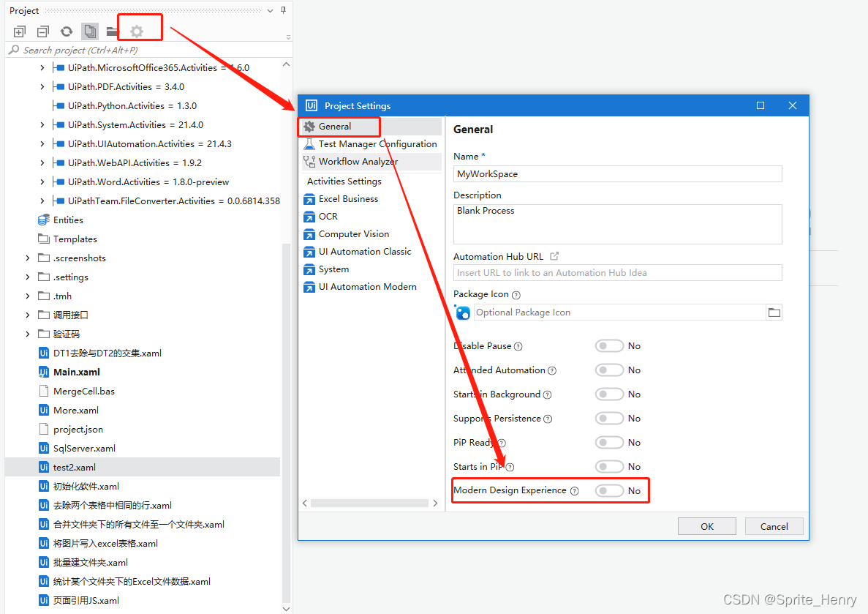Open Project Settings gear icon
Viewport: 868px width, 614px height.
coord(137,31)
